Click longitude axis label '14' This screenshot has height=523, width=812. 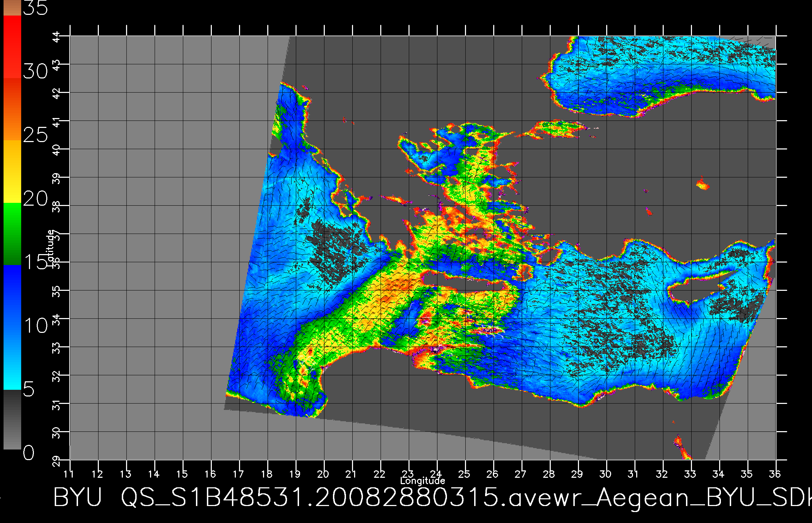point(154,474)
